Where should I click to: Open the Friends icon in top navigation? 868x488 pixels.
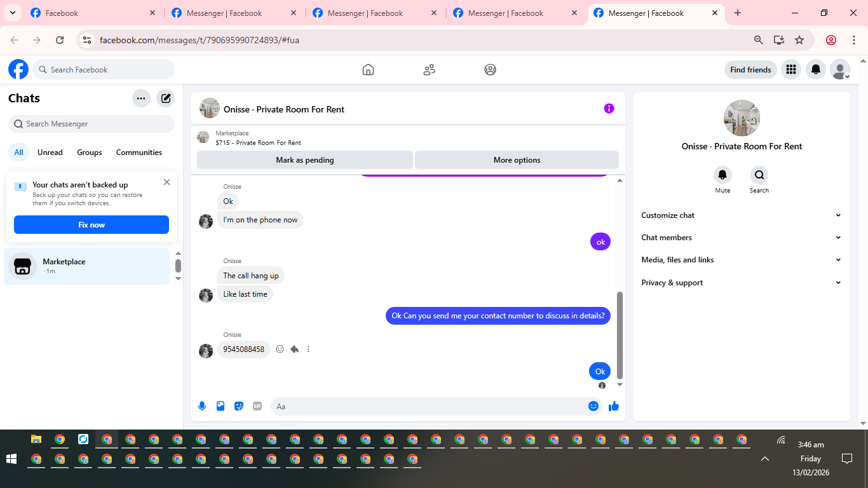(x=429, y=70)
